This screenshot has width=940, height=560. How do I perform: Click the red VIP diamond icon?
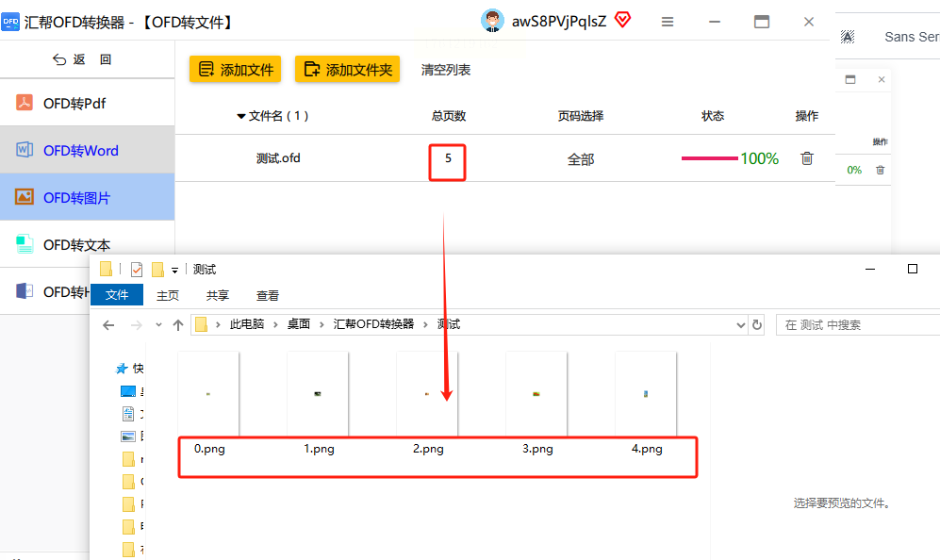tap(623, 20)
